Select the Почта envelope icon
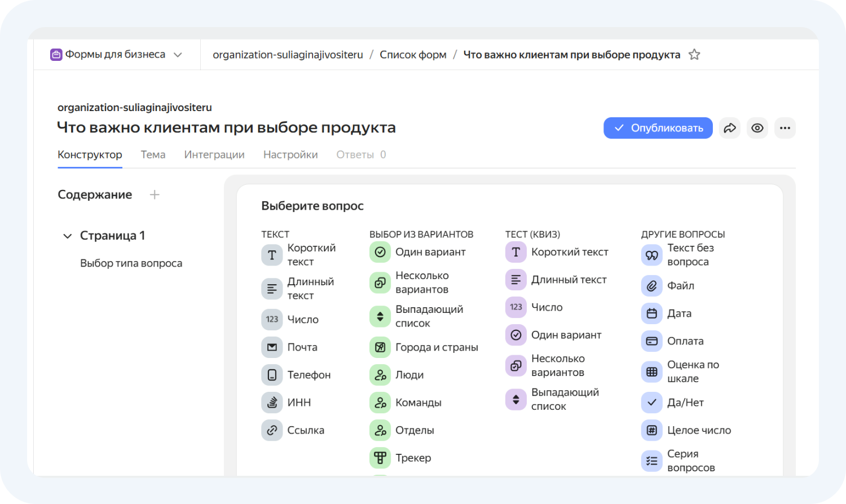The height and width of the screenshot is (504, 846). [272, 347]
